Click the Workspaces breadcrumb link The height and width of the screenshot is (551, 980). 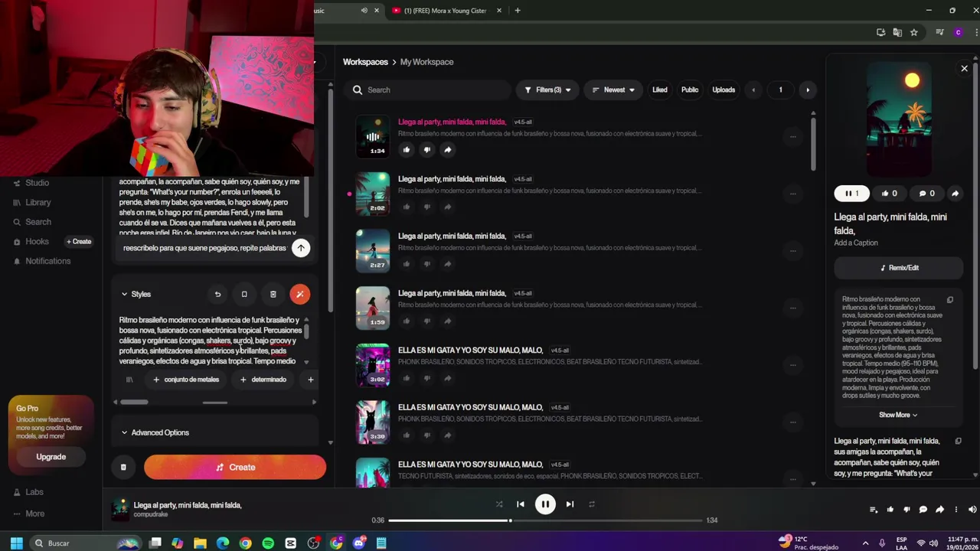click(x=365, y=62)
